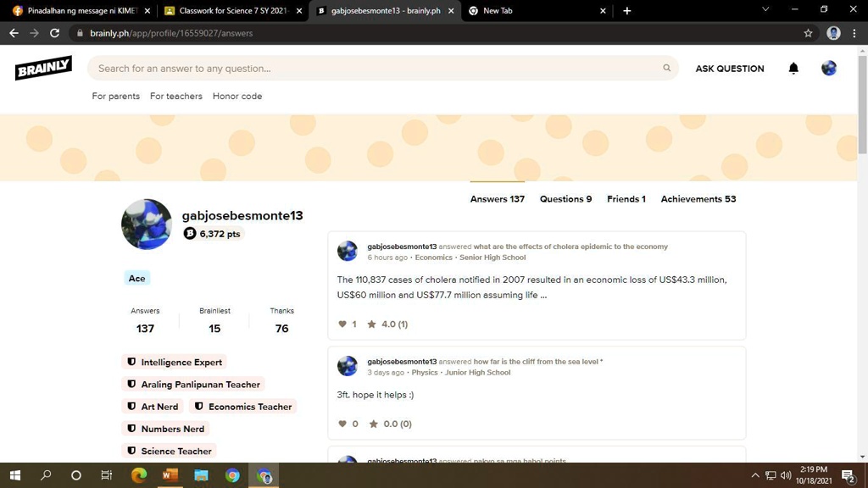868x488 pixels.
Task: Click the page vertical scrollbar thumb
Action: [x=862, y=104]
